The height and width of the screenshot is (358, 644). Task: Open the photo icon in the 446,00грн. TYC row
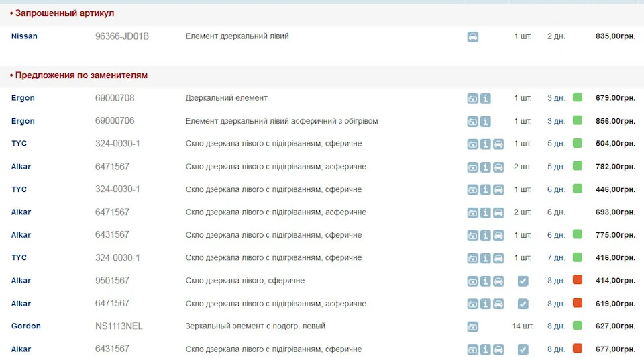[x=473, y=190]
